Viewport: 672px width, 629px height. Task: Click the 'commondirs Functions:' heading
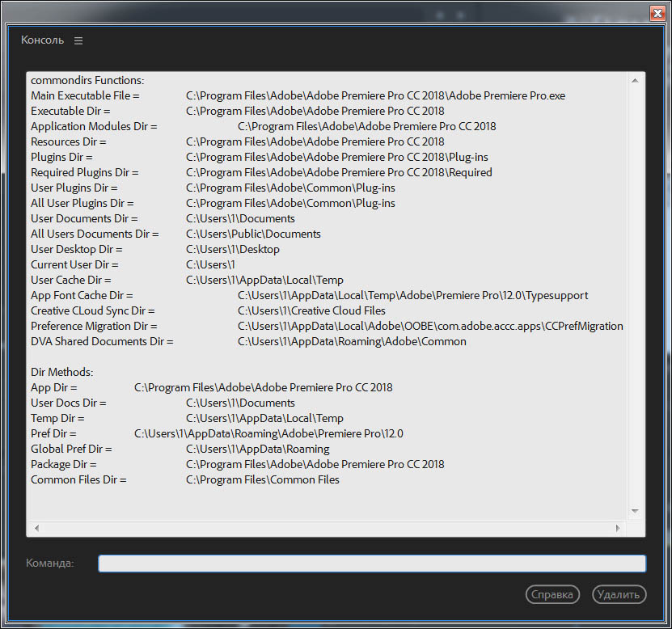[87, 80]
